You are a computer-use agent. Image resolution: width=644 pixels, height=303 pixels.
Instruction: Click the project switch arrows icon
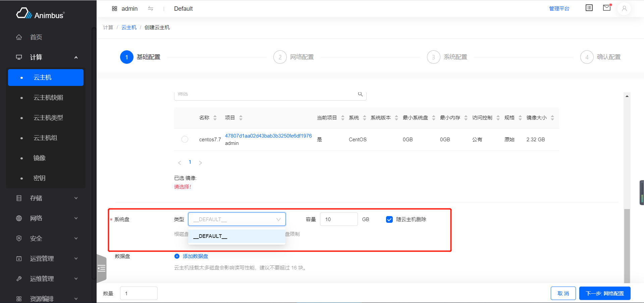coord(151,9)
